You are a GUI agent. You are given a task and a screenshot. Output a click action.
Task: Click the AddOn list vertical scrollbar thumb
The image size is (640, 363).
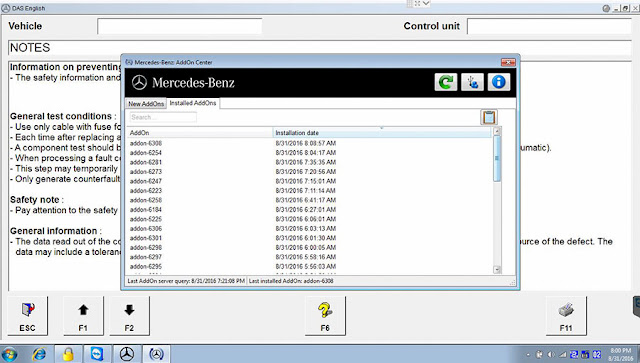click(x=497, y=158)
